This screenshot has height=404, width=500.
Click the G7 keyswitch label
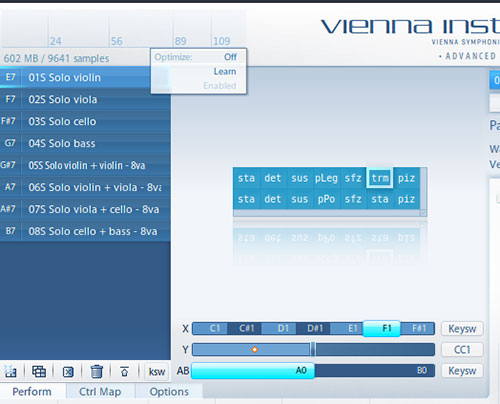tap(10, 143)
